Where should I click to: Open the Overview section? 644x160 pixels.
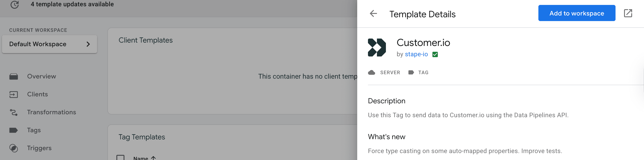tap(41, 76)
